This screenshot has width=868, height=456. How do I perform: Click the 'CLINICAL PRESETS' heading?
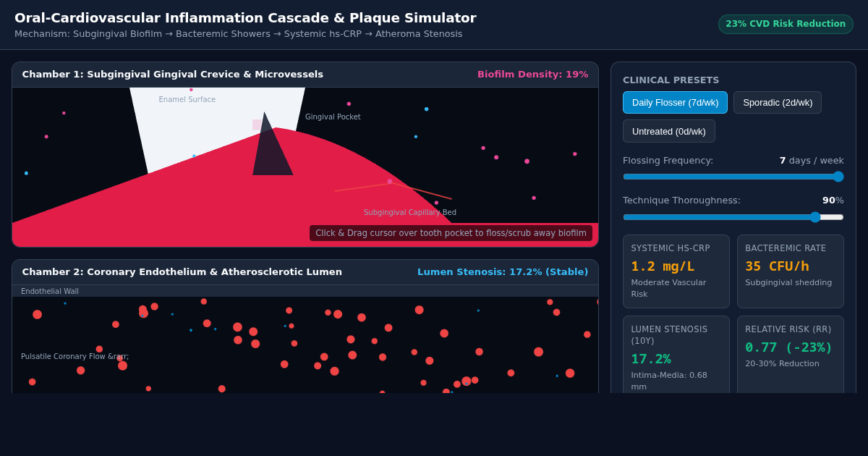671,80
